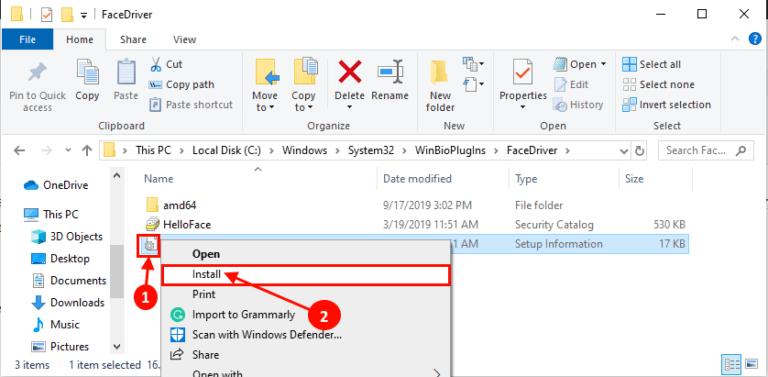Switch to the Share ribbon tab
This screenshot has width=768, height=377.
[133, 40]
